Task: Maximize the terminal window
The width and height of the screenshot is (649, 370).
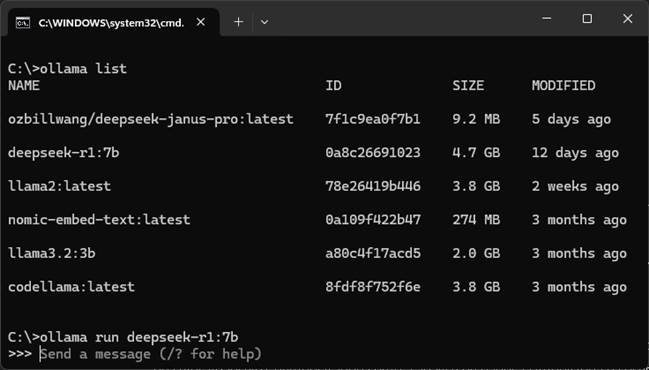Action: point(587,19)
